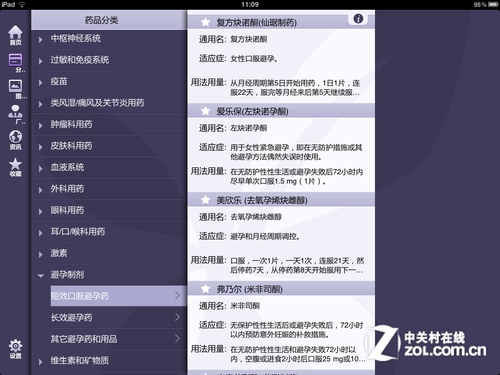Expand the 中枢神经系统 category
Viewport: 500px width, 375px height.
click(x=109, y=39)
